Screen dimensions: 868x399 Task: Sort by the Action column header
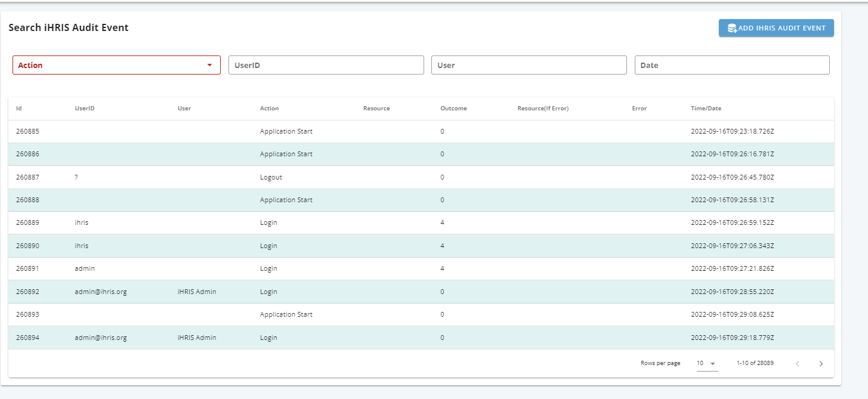[x=269, y=109]
